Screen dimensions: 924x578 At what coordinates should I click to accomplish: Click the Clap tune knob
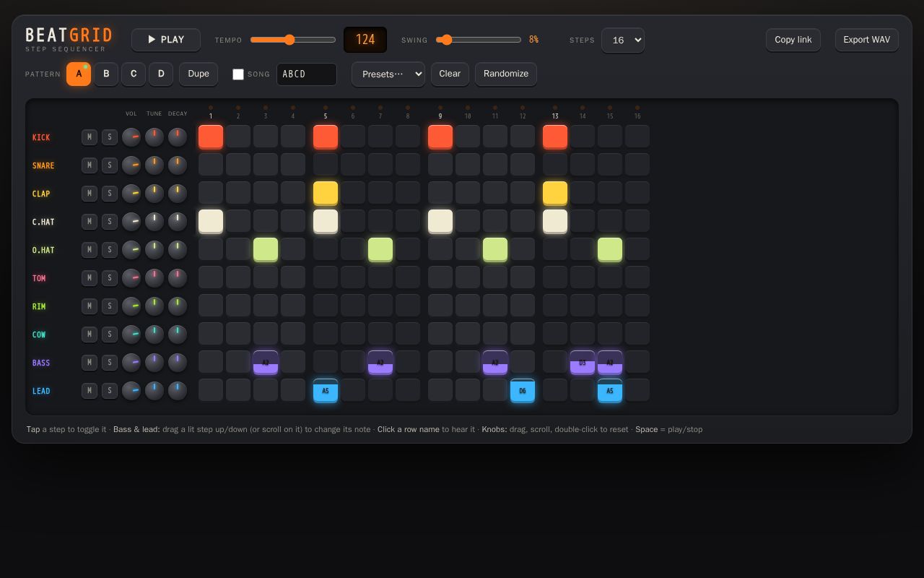(x=154, y=193)
